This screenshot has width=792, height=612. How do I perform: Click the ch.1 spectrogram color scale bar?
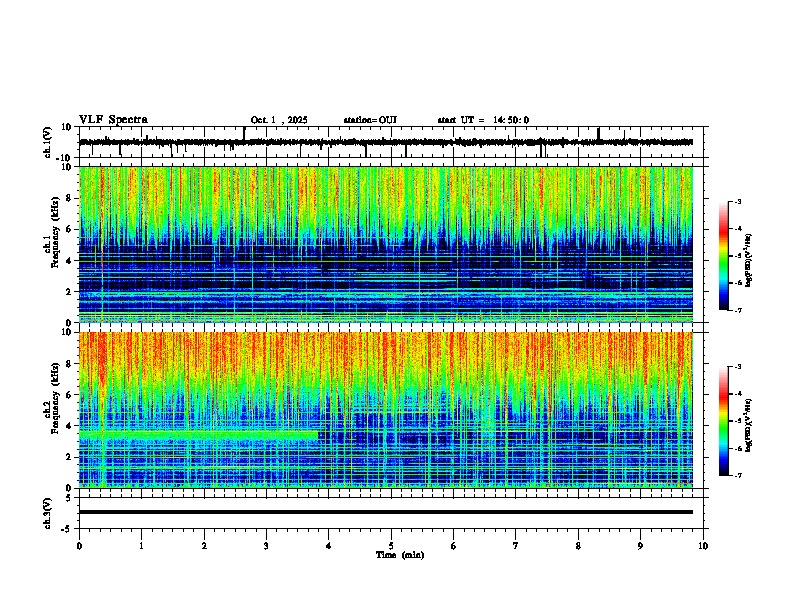[723, 256]
